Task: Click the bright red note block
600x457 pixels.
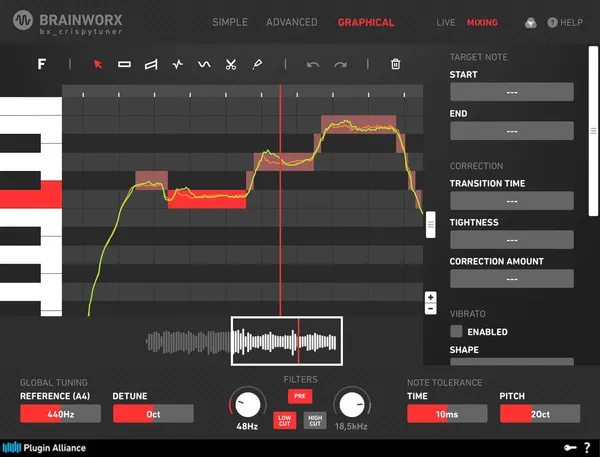Action: (207, 199)
